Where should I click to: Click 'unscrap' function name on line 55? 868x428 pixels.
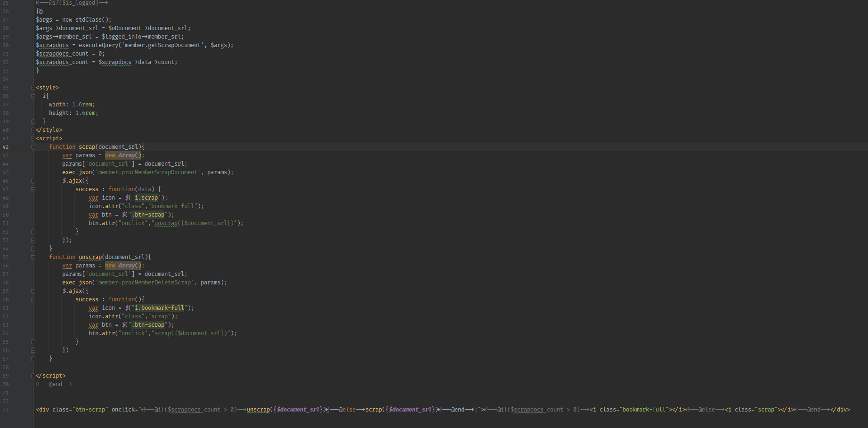pos(90,257)
